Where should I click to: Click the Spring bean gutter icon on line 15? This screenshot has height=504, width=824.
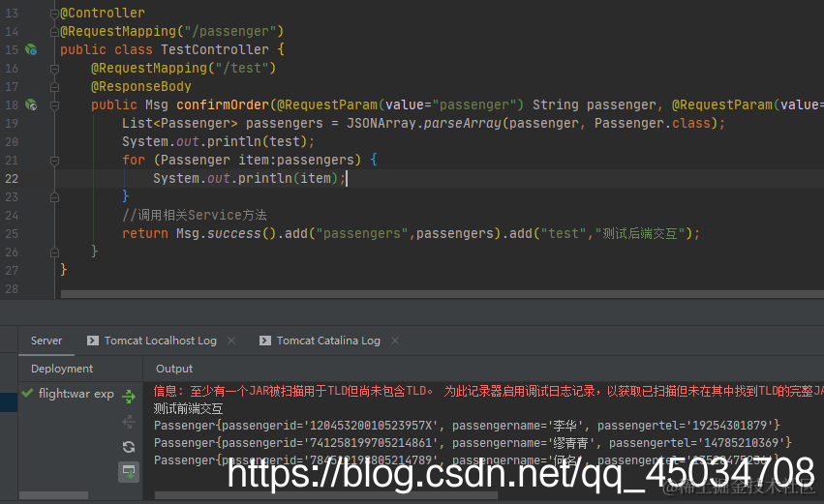click(31, 50)
